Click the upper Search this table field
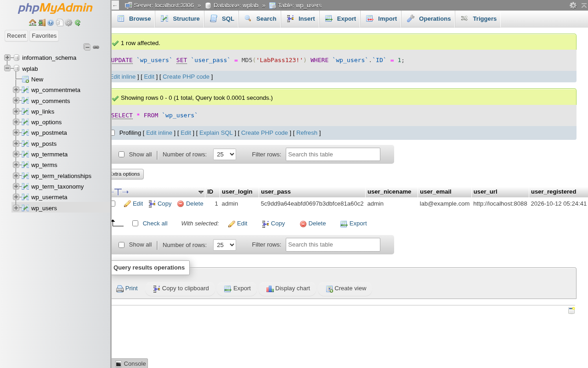The image size is (588, 368). [333, 155]
